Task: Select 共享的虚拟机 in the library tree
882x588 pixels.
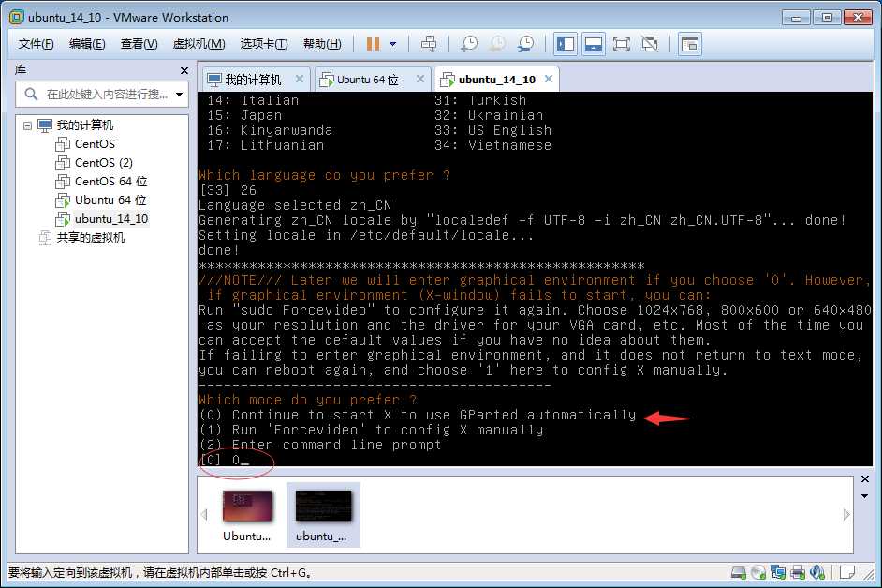Action: (90, 238)
